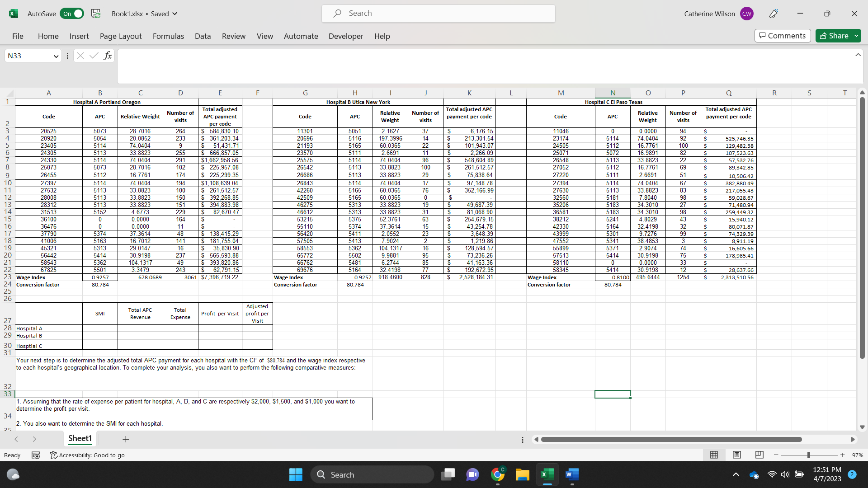This screenshot has width=868, height=488.
Task: Click the Insert Function fx icon
Action: coord(108,56)
